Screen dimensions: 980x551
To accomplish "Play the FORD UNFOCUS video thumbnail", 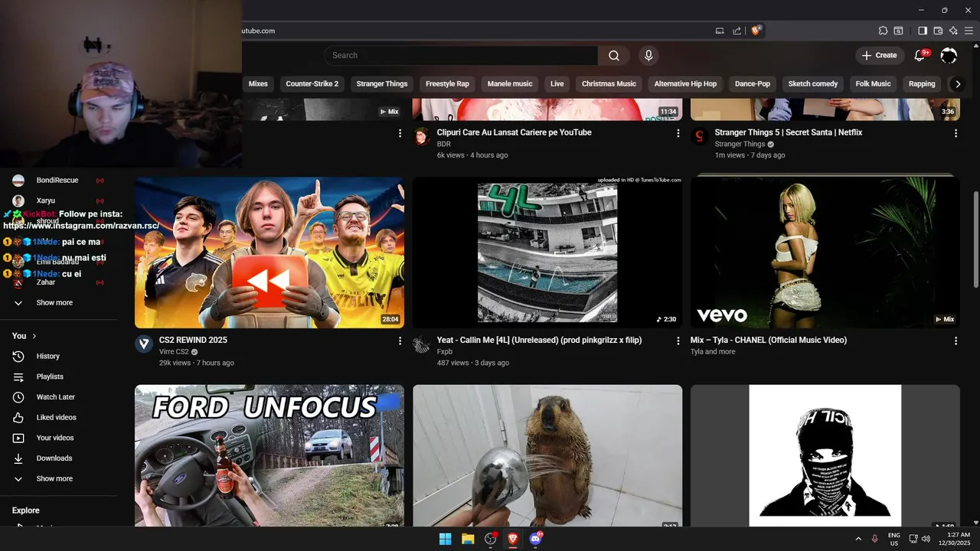I will pyautogui.click(x=269, y=455).
